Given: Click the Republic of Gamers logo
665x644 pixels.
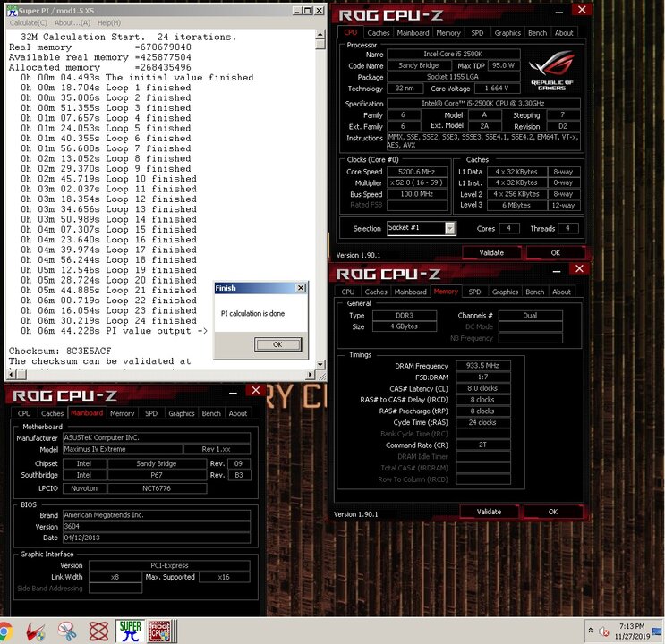Looking at the screenshot, I should (x=551, y=71).
